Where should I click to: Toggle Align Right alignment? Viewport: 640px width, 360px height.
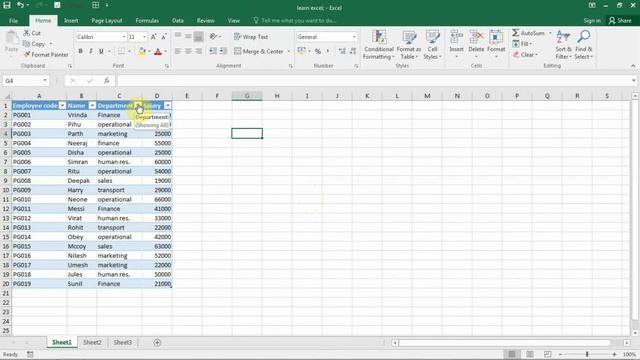[198, 51]
